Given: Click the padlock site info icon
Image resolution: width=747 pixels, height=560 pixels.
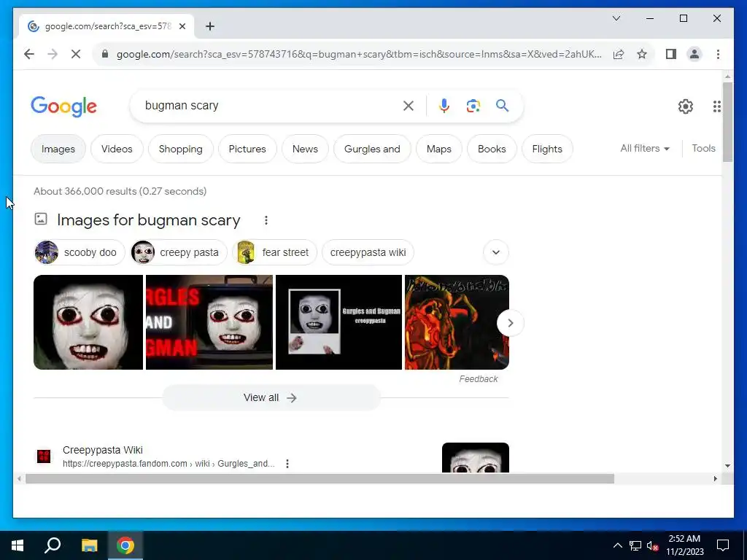Looking at the screenshot, I should [x=105, y=54].
